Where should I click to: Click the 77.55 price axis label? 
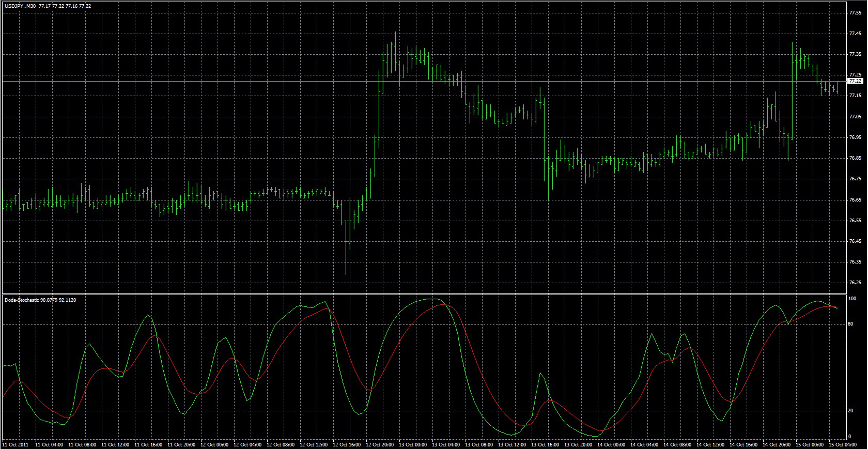(x=856, y=13)
